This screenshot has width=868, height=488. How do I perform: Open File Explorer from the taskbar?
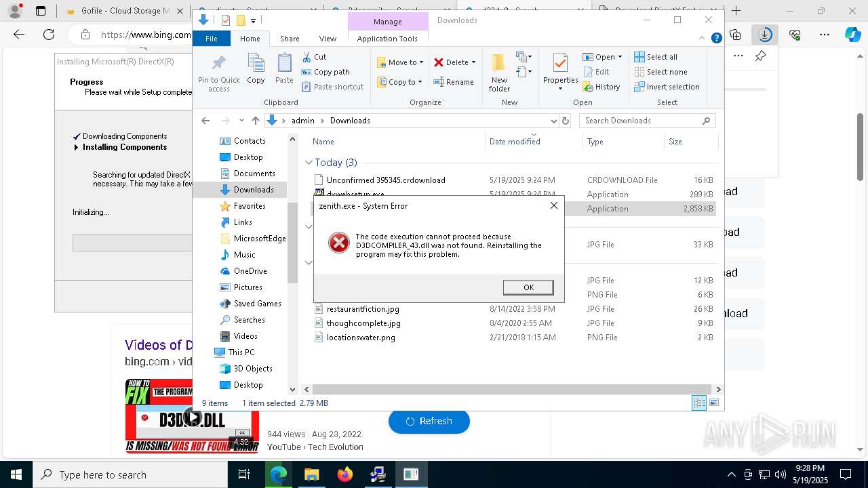(x=311, y=474)
